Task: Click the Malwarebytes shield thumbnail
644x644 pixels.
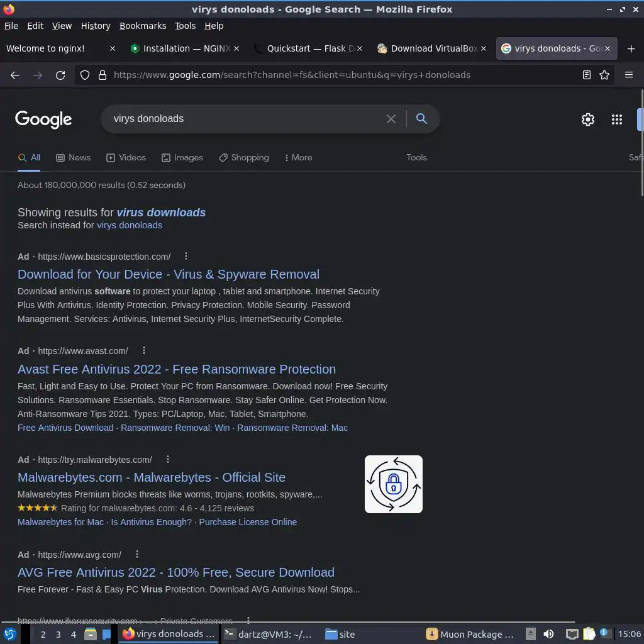Action: coord(394,484)
